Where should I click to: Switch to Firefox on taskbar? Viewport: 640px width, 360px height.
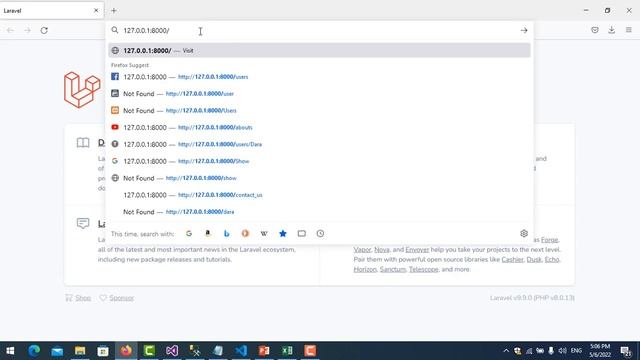[x=126, y=351]
